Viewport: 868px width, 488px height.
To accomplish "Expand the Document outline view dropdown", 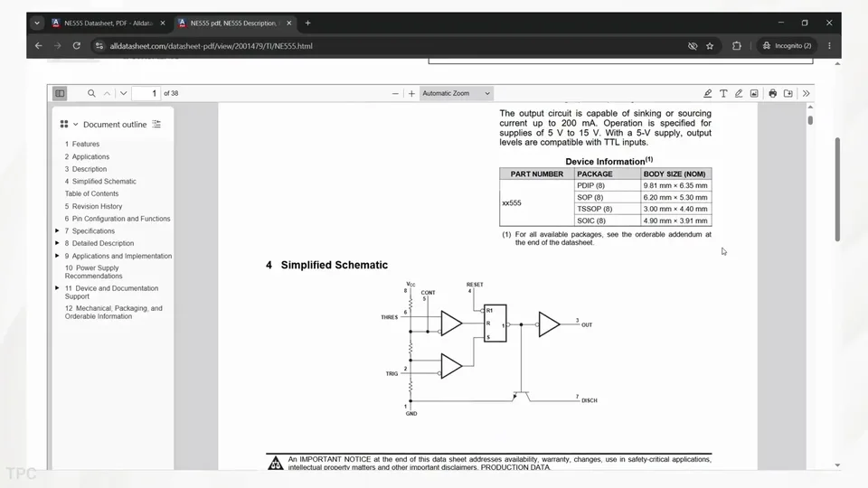I will [x=76, y=125].
